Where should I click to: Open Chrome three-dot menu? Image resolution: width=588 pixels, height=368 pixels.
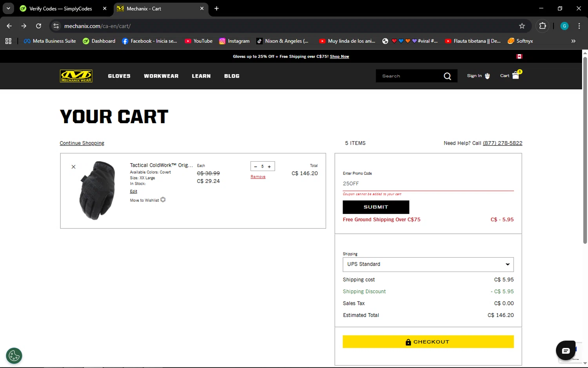(579, 26)
